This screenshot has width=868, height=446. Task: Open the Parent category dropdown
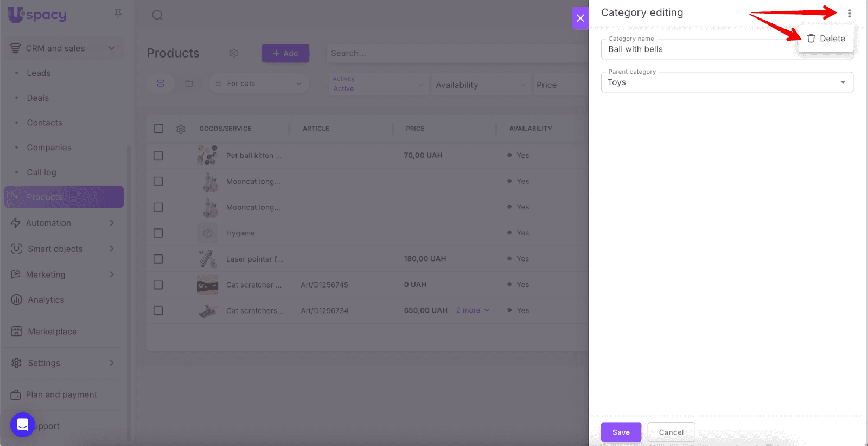[726, 82]
